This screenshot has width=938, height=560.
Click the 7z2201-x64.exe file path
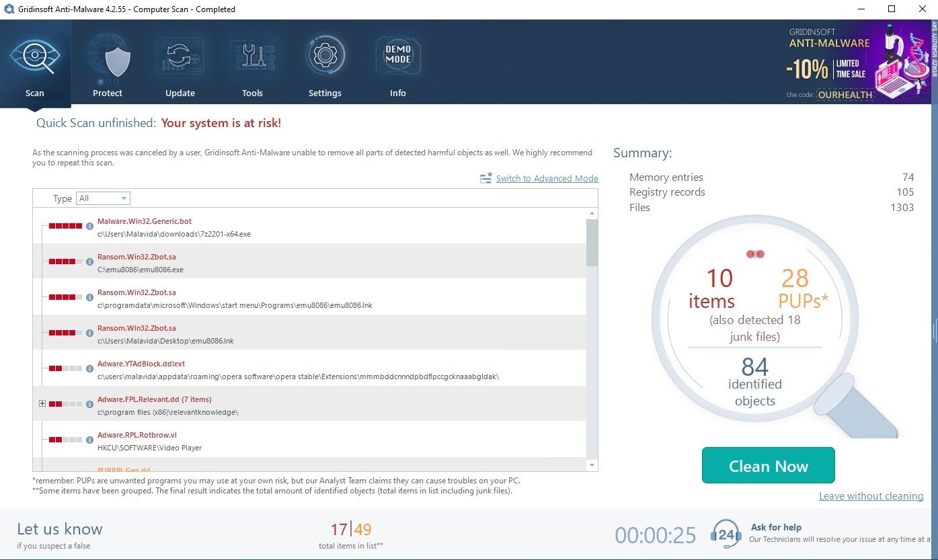174,234
